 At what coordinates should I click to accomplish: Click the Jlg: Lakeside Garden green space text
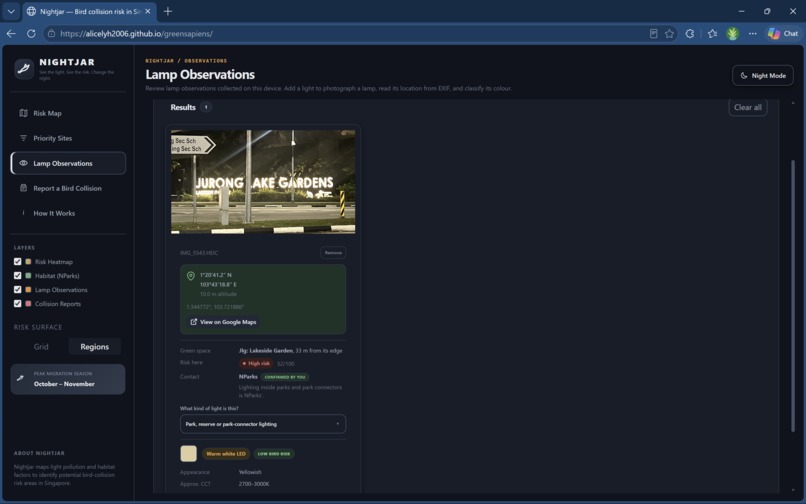[266, 351]
